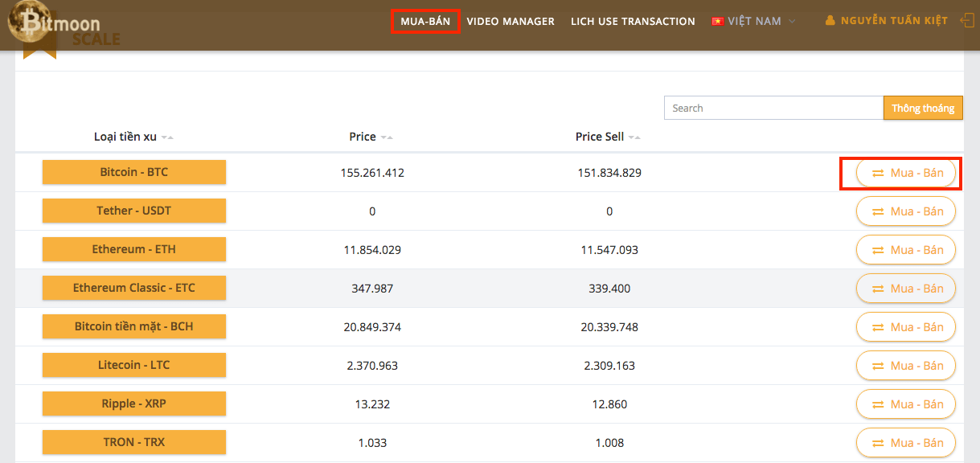Click TRON sell price 1.008
The width and height of the screenshot is (980, 463).
click(609, 443)
